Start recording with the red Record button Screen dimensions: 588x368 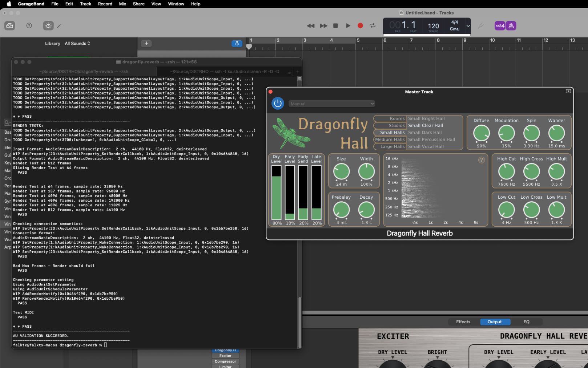point(360,26)
